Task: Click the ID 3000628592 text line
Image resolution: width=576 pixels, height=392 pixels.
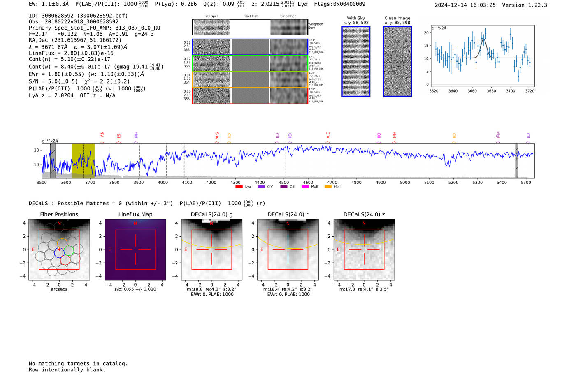Action: click(79, 16)
